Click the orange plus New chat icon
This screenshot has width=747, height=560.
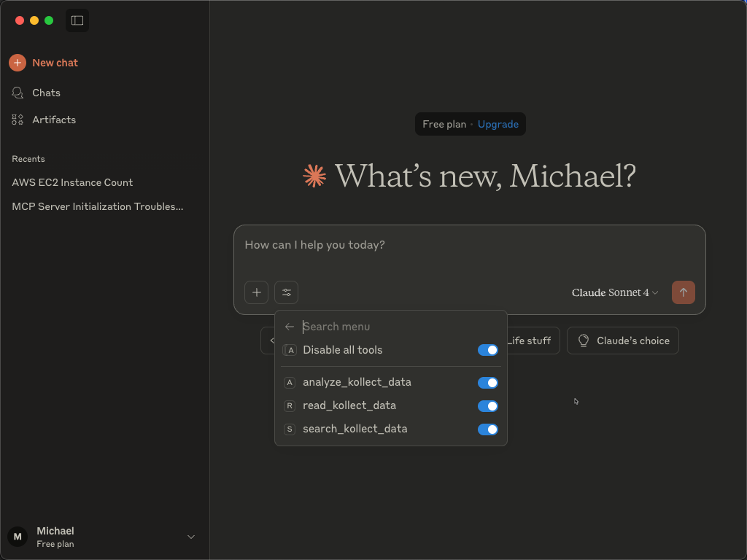pyautogui.click(x=18, y=63)
